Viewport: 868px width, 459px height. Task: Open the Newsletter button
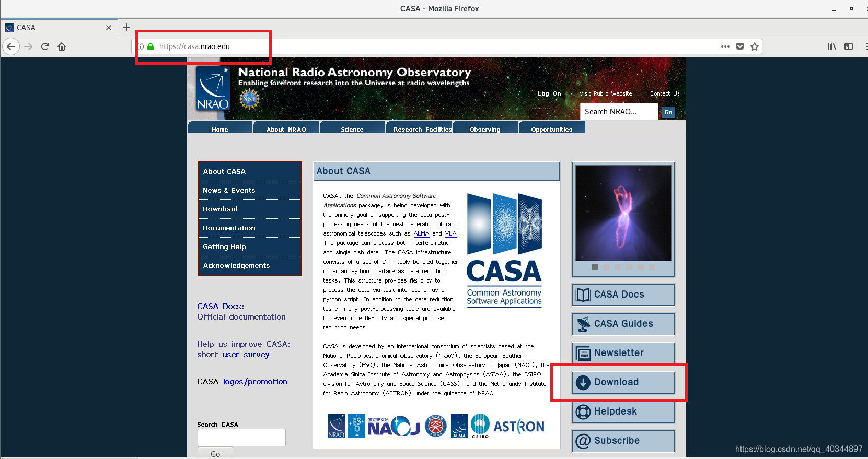pyautogui.click(x=623, y=354)
